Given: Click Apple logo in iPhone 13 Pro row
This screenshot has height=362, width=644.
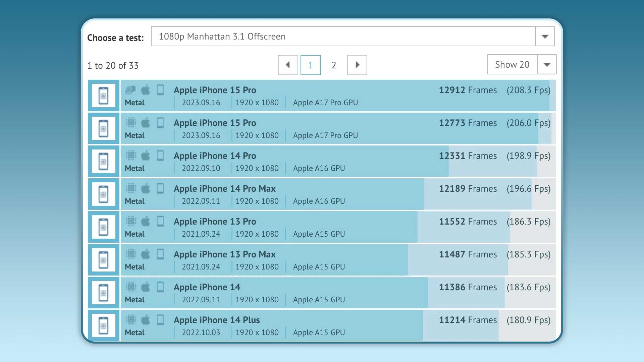Looking at the screenshot, I should point(145,221).
